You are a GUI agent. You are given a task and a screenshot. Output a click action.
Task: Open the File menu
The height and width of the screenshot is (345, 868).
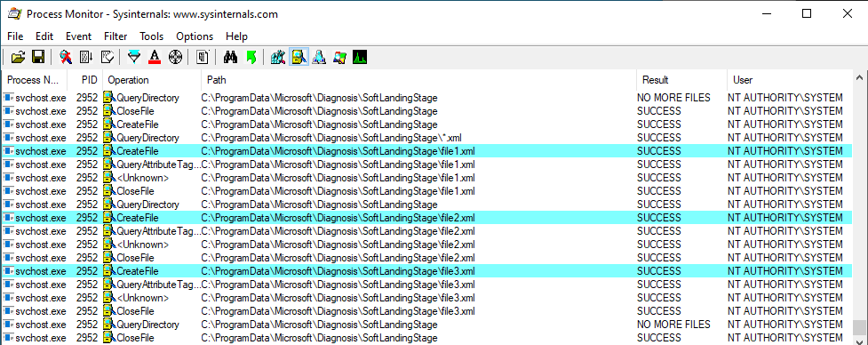click(x=15, y=36)
